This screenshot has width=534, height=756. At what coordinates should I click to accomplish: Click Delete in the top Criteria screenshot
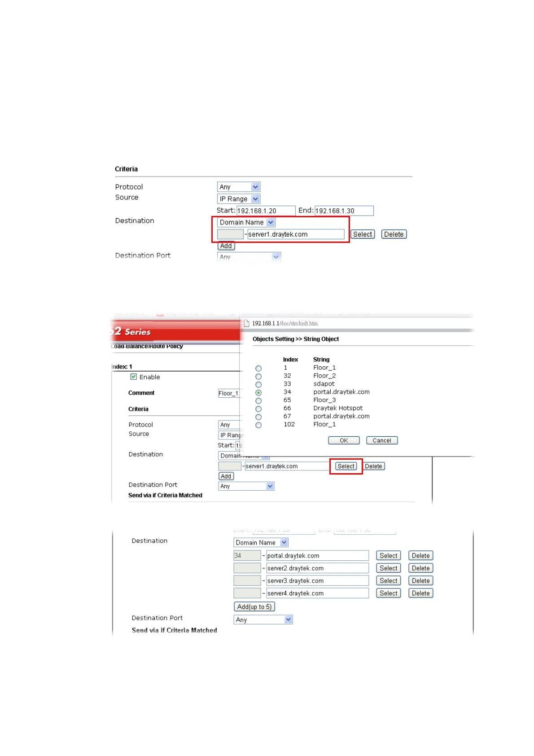pyautogui.click(x=394, y=234)
